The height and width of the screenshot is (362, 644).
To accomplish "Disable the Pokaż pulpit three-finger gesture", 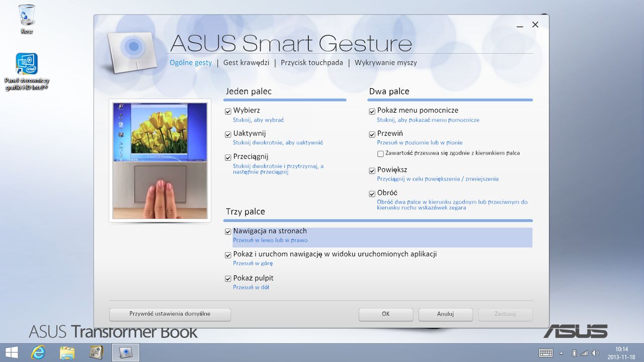I will click(228, 279).
